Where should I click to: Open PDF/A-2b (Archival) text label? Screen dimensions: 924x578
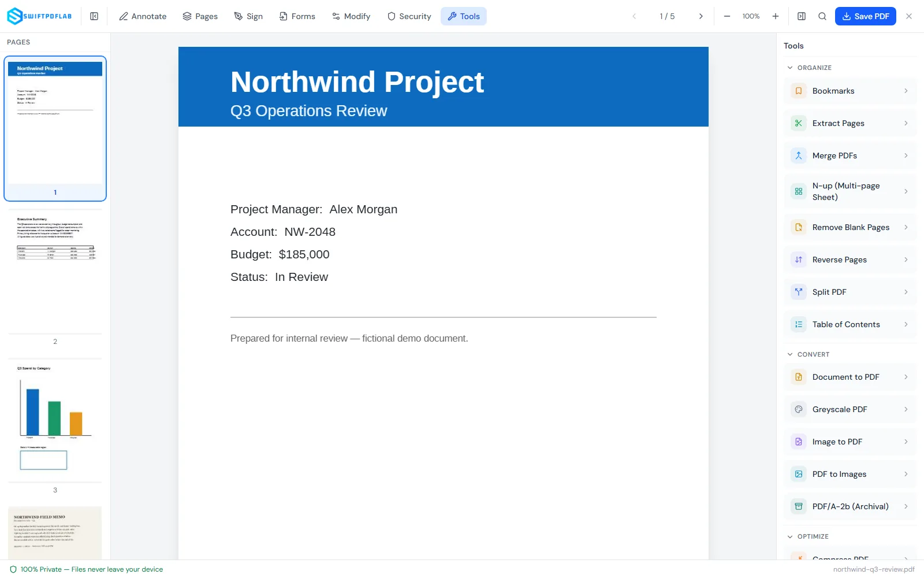850,506
